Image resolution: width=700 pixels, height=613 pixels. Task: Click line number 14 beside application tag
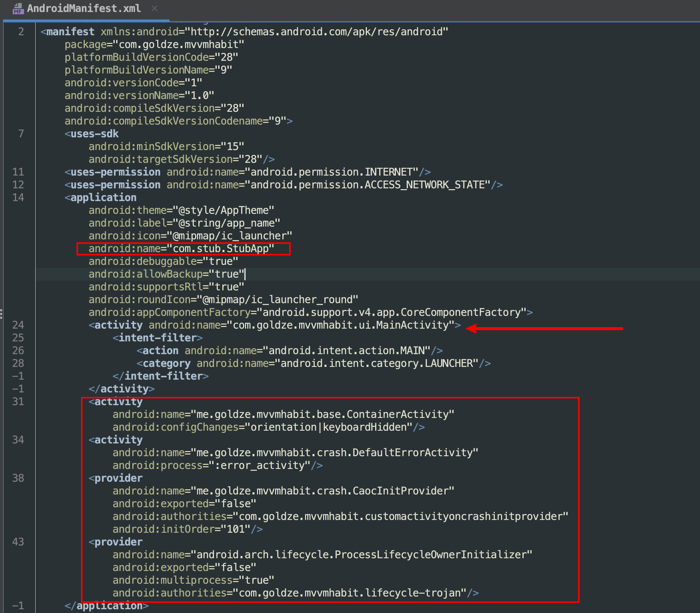tap(18, 198)
